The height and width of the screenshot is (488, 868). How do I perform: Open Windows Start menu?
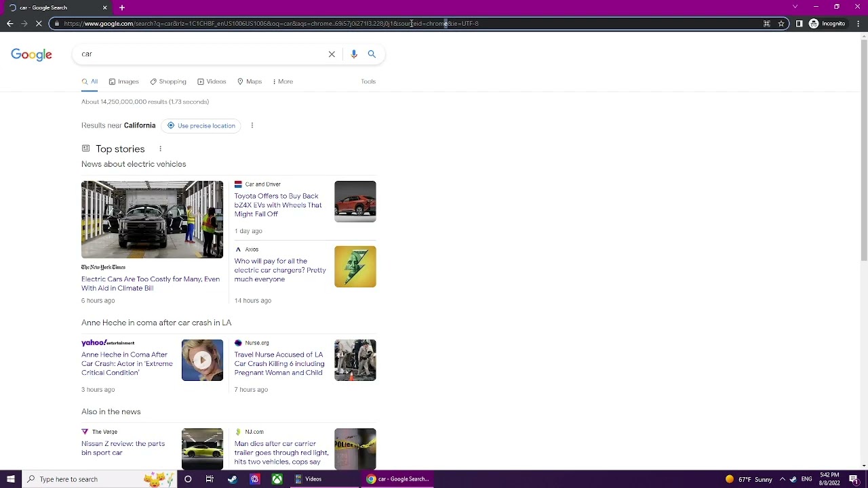[10, 479]
